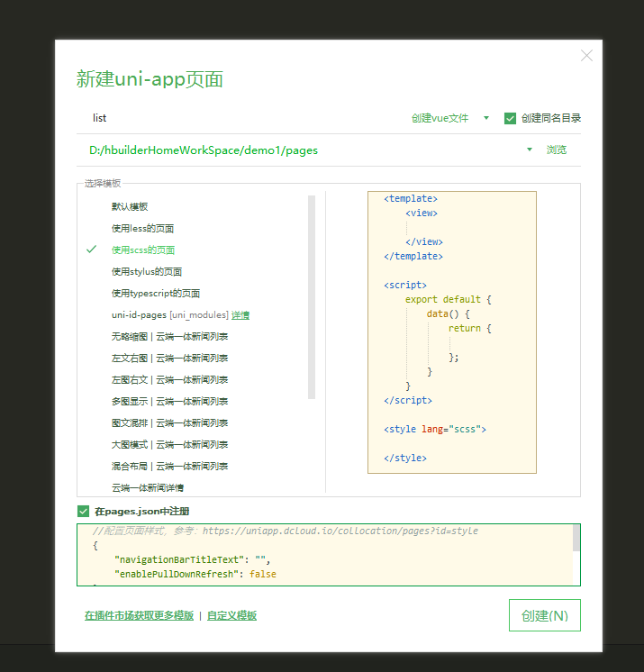Click the "navigationBarTitleText" line in editor
This screenshot has width=644, height=672.
tap(193, 559)
